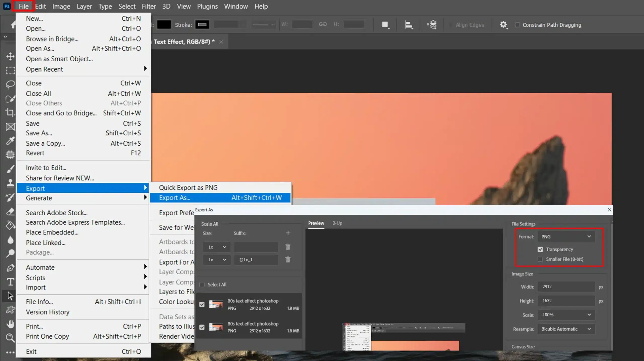Select the Path Selection tool
Screen dimensions: 644x361
[x=10, y=296]
